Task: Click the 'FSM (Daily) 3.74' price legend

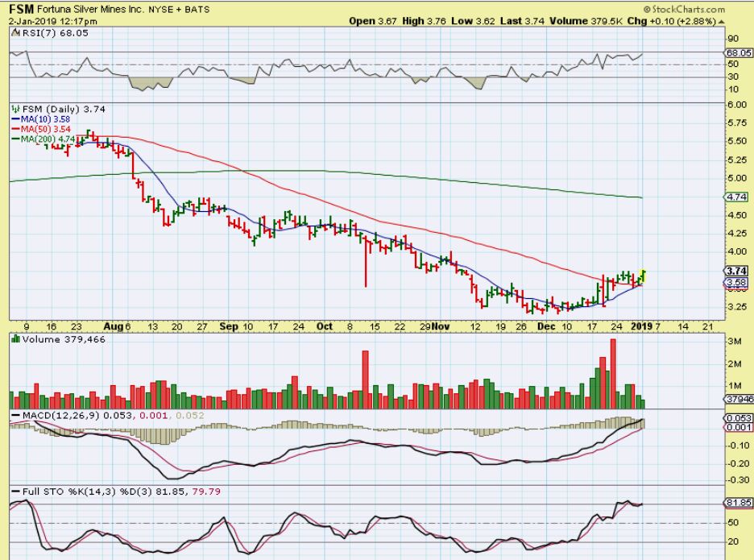Action: click(x=64, y=110)
